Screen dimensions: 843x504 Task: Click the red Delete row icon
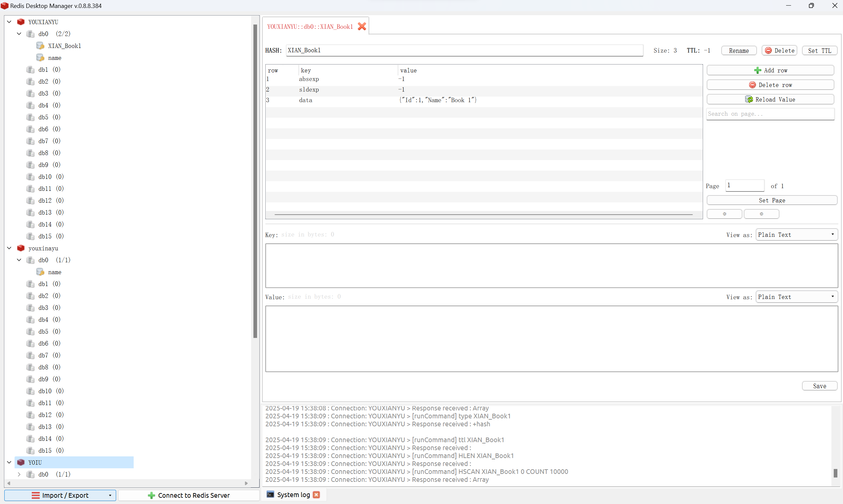(x=752, y=85)
